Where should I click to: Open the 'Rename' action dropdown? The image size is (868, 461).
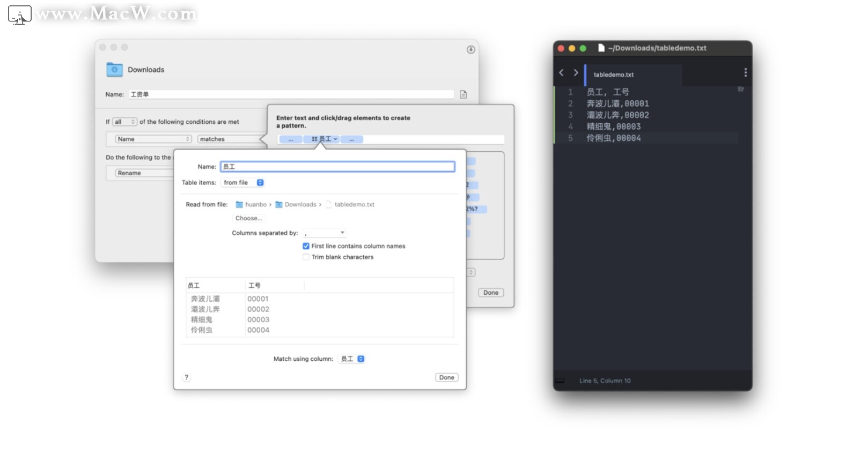coord(144,173)
